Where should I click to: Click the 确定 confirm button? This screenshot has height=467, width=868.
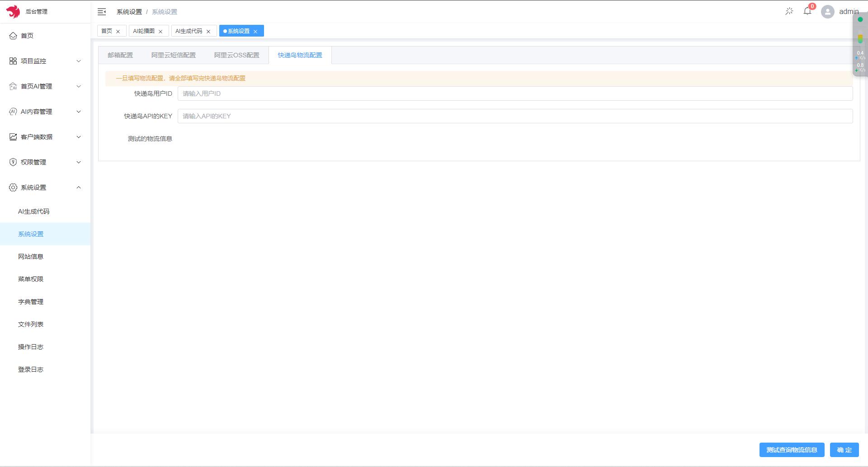click(844, 450)
